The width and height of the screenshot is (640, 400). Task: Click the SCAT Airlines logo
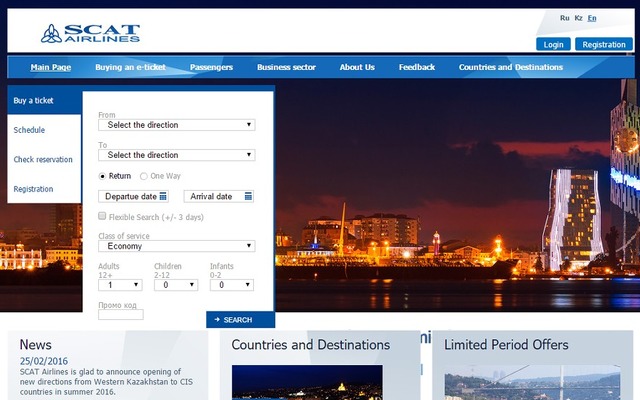[90, 33]
